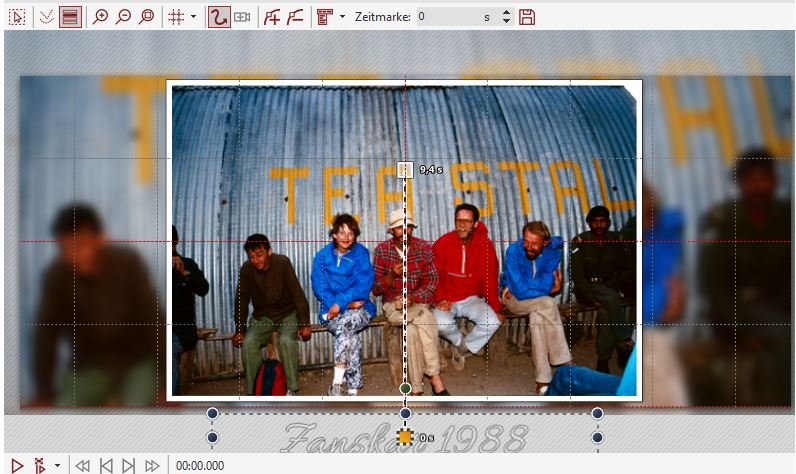Open the grid options dropdown arrow

(x=193, y=17)
